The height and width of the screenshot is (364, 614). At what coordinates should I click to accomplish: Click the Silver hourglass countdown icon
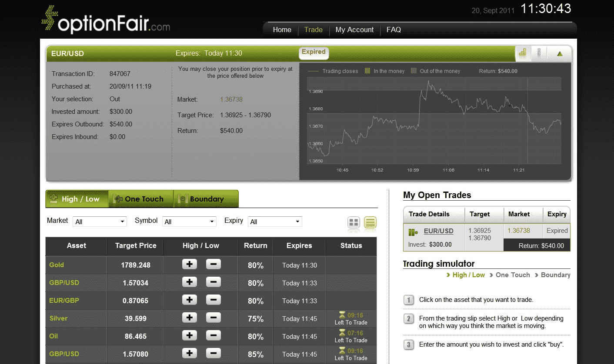[x=342, y=315]
